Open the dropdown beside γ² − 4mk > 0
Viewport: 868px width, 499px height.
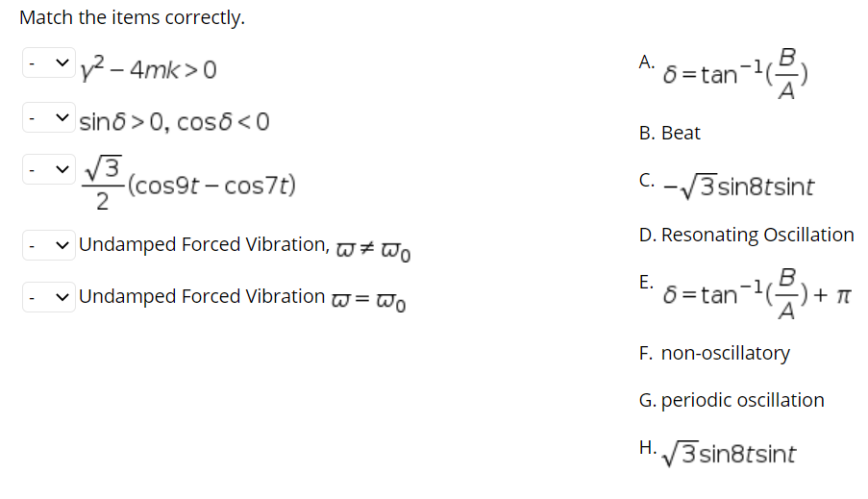[x=49, y=65]
